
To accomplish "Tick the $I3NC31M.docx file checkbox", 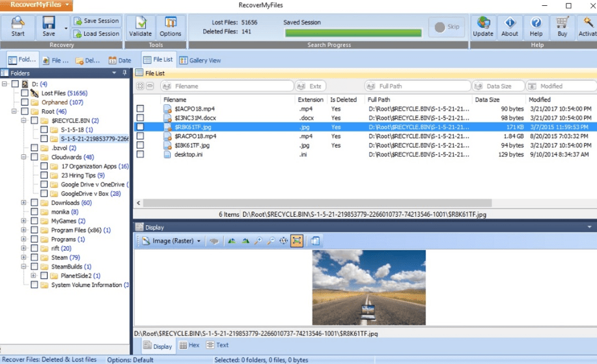I will click(x=140, y=118).
